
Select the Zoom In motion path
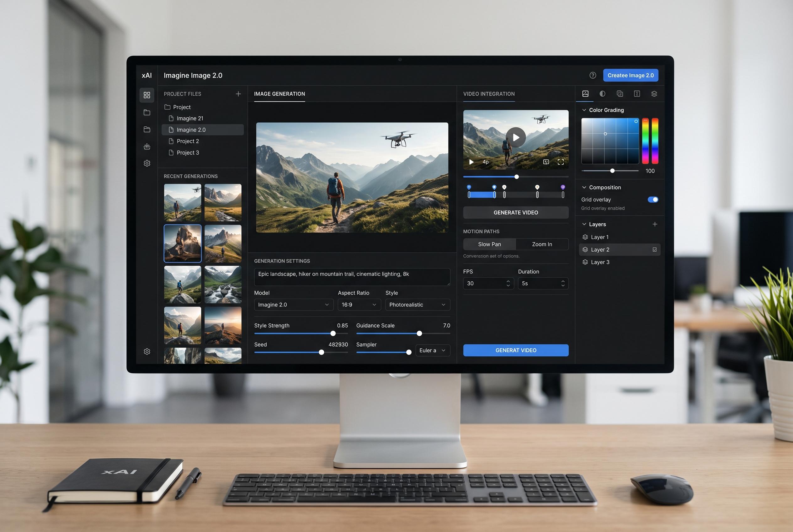[x=542, y=244]
